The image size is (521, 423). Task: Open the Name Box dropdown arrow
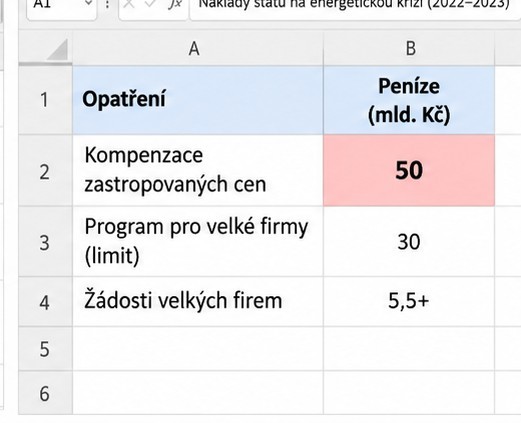pos(88,3)
